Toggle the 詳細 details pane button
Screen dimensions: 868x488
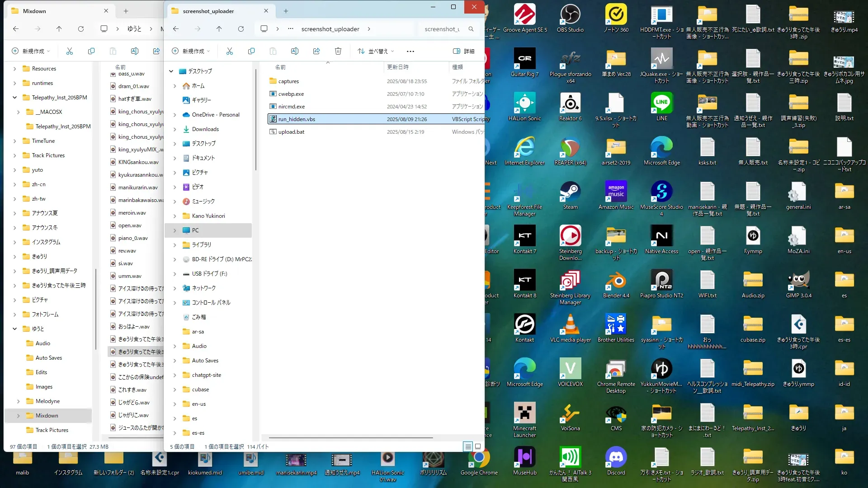click(x=464, y=51)
